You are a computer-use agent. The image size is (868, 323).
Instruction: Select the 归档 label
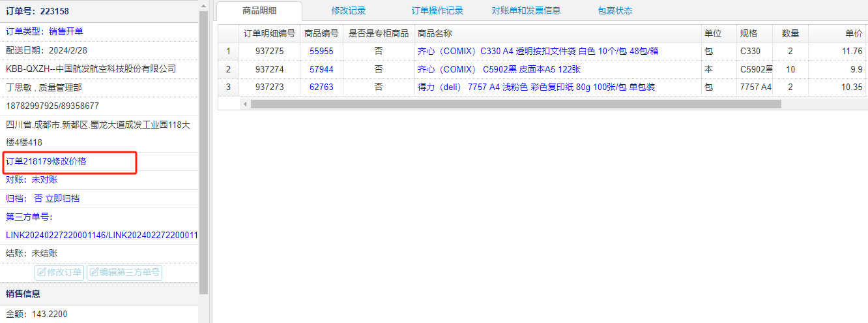pyautogui.click(x=16, y=198)
